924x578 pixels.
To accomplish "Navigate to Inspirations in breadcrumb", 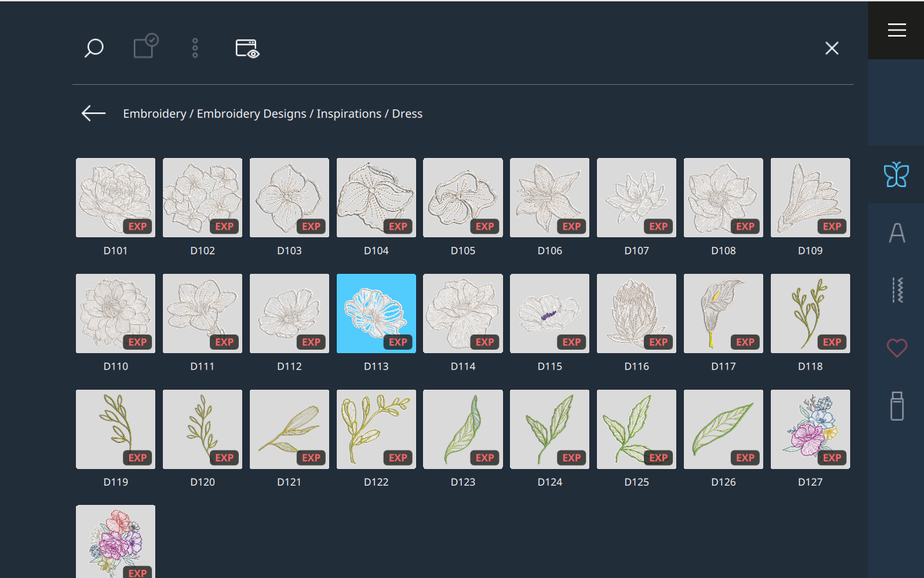I will coord(349,114).
